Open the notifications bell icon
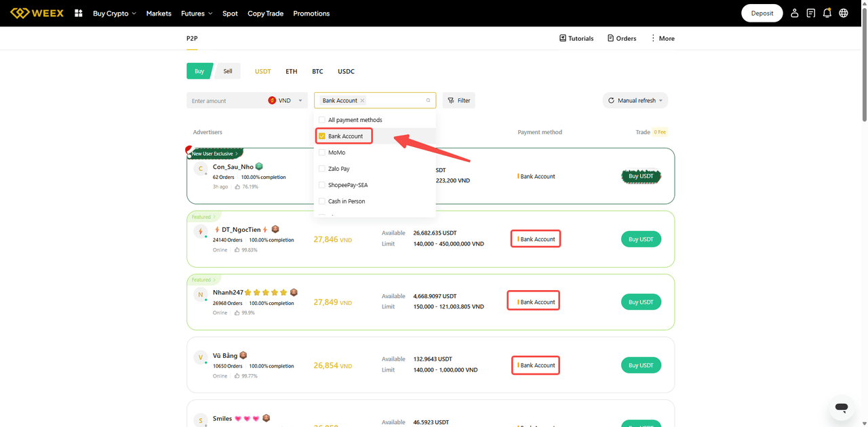Viewport: 868px width, 427px height. (827, 13)
